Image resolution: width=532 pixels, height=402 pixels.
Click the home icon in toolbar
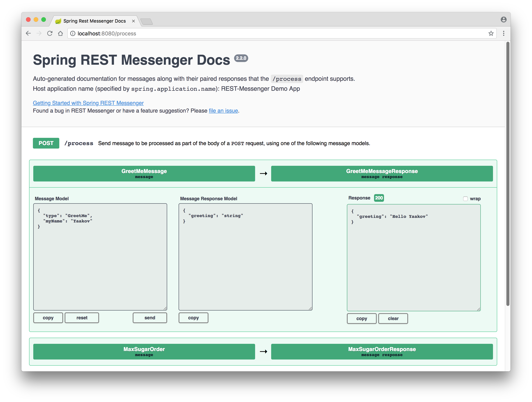tap(60, 33)
